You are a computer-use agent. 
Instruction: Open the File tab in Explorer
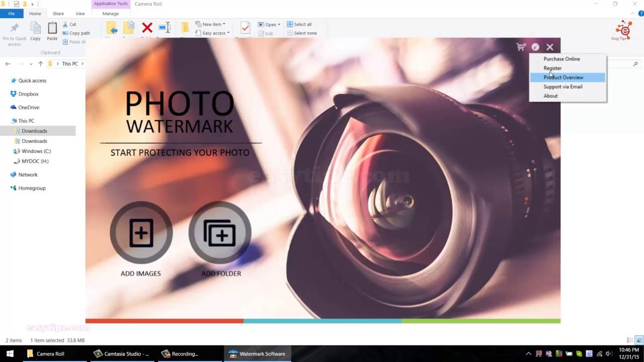click(11, 14)
